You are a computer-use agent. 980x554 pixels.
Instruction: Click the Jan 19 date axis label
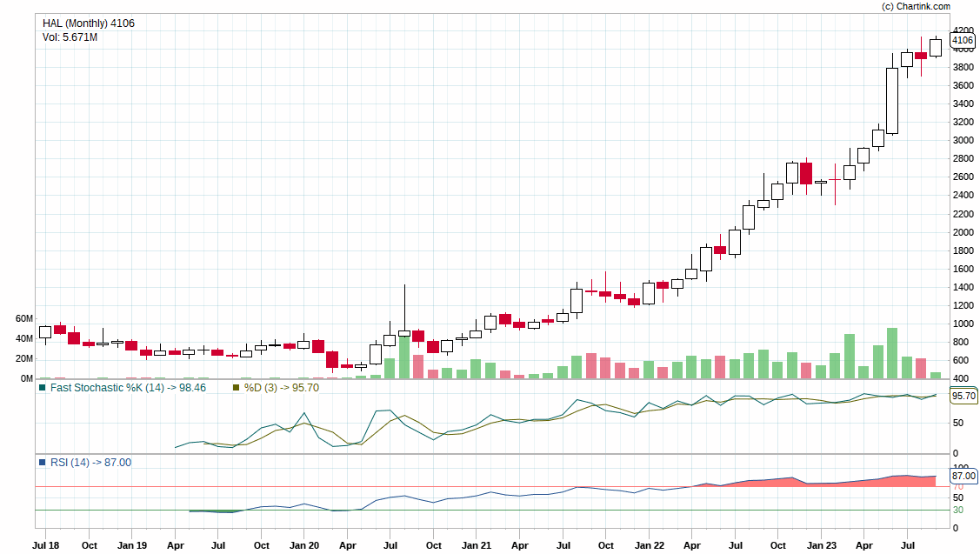click(x=132, y=545)
